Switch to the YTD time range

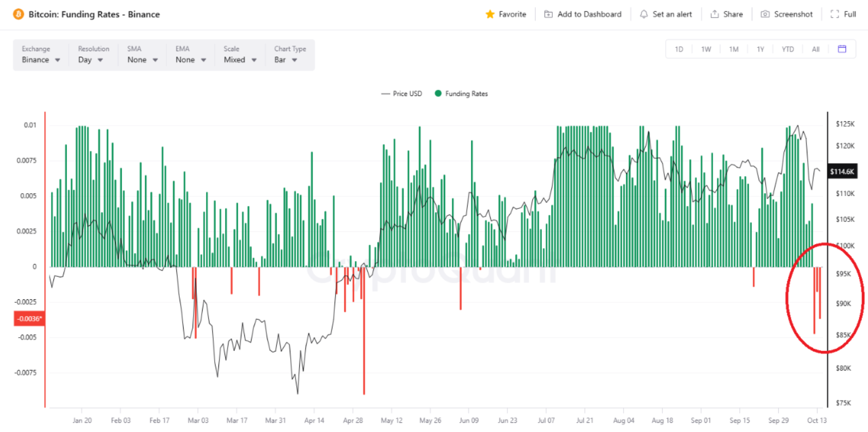click(788, 49)
